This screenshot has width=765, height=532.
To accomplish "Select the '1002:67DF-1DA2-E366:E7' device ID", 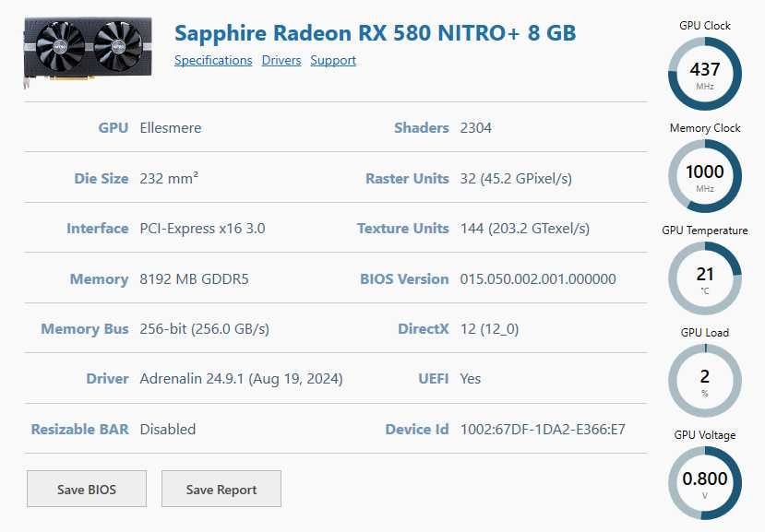I will coord(543,429).
